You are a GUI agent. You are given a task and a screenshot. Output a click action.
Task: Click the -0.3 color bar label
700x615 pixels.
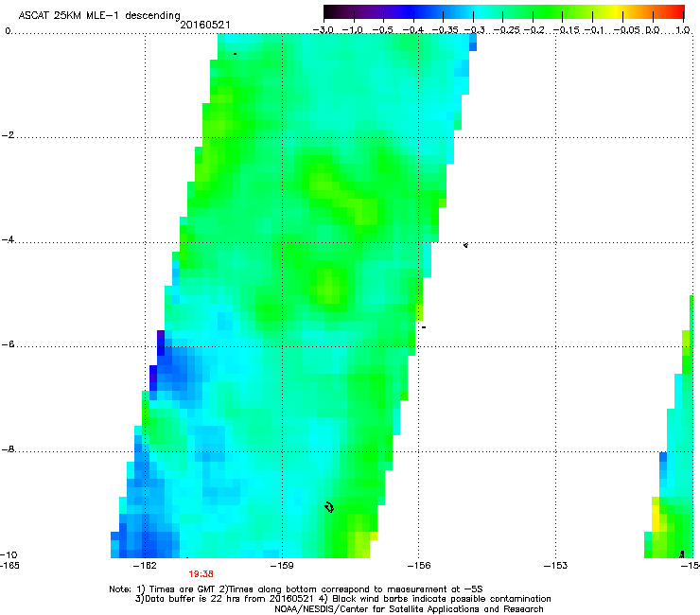point(474,30)
